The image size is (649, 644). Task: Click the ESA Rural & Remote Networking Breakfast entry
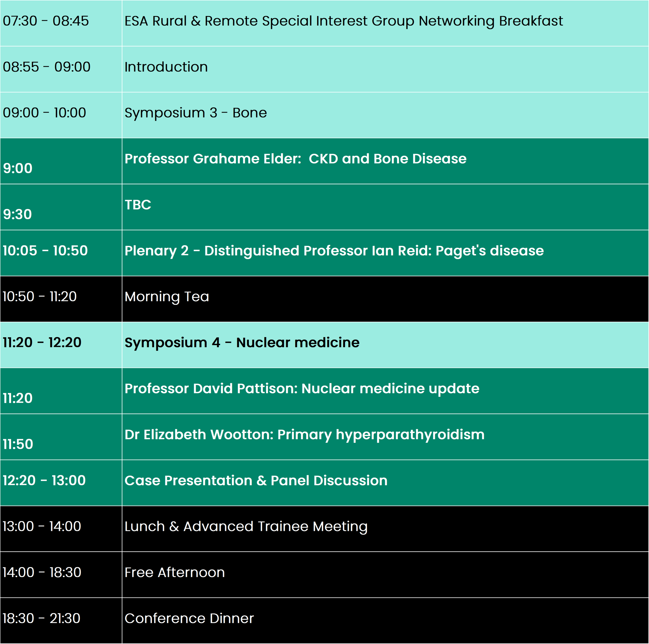[343, 21]
